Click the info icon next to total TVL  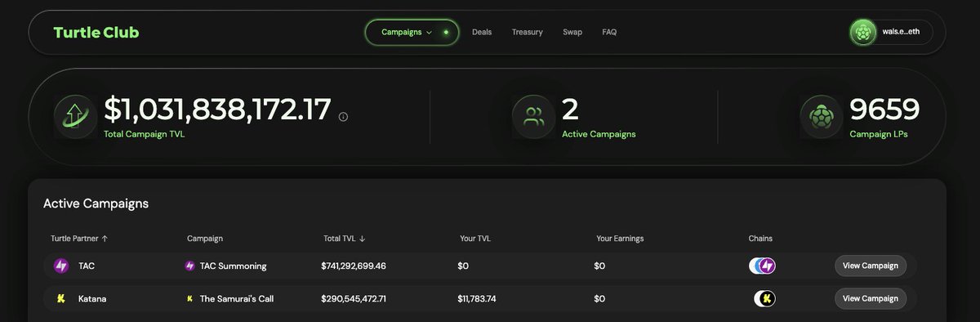[343, 117]
